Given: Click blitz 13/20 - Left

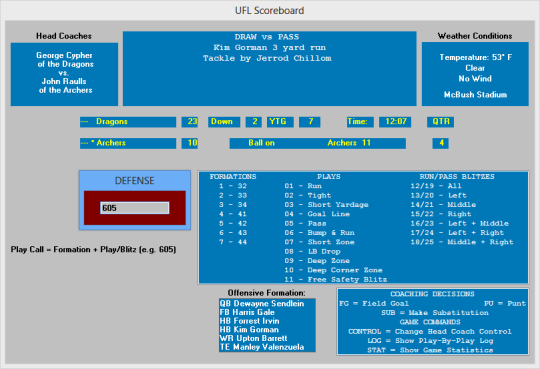Looking at the screenshot, I should coord(438,195).
